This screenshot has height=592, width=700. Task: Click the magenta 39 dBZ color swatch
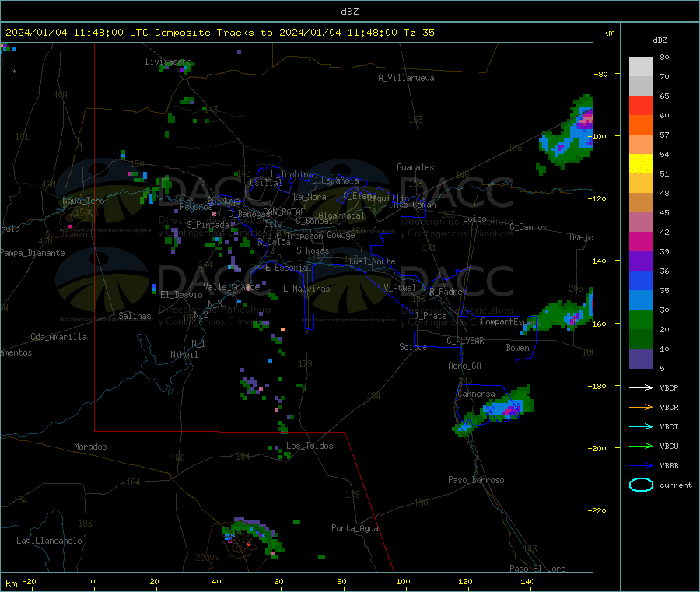pyautogui.click(x=641, y=241)
